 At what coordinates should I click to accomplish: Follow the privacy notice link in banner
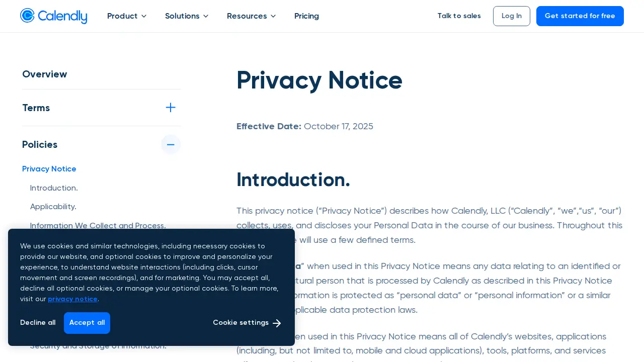(72, 299)
